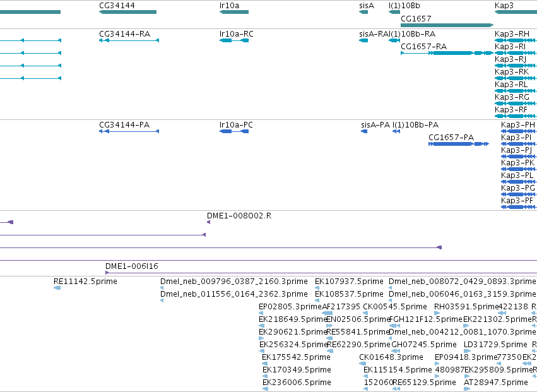Select the Kap3 gene bar
Viewport: 537px width, 392px height.
click(x=516, y=12)
